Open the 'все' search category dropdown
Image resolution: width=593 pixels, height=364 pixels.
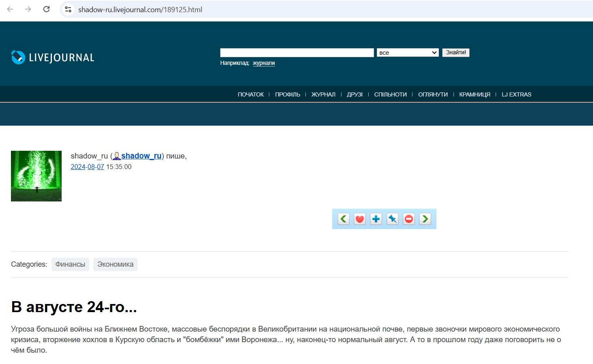point(408,53)
